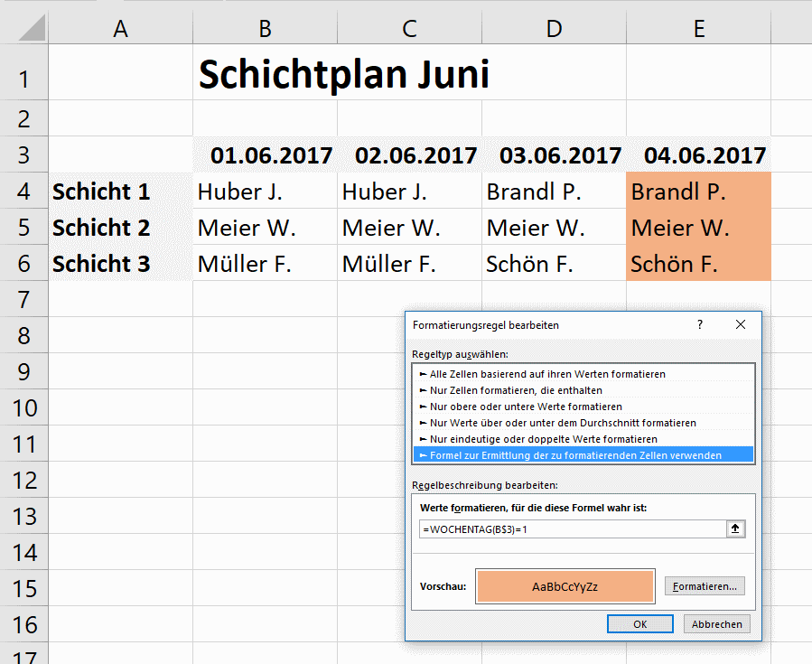Select rule type Alle Zellen basierend auf ihren Werten
The width and height of the screenshot is (812, 664).
(x=583, y=374)
